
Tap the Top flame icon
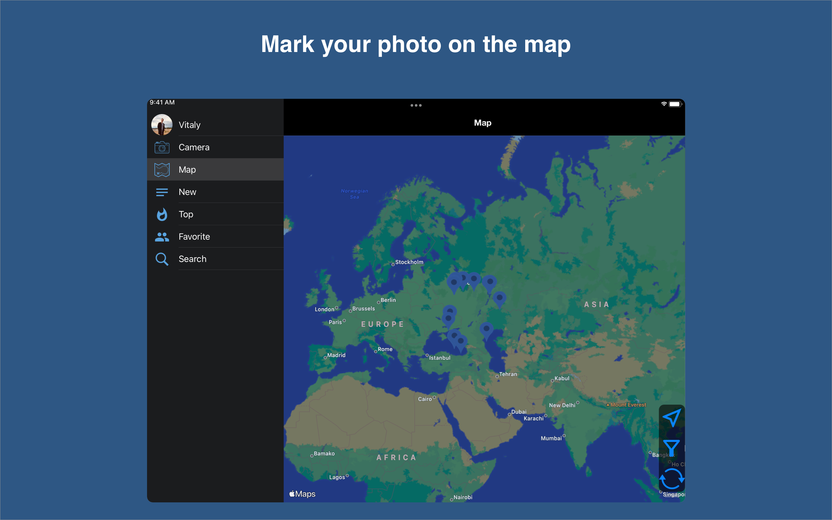click(162, 214)
